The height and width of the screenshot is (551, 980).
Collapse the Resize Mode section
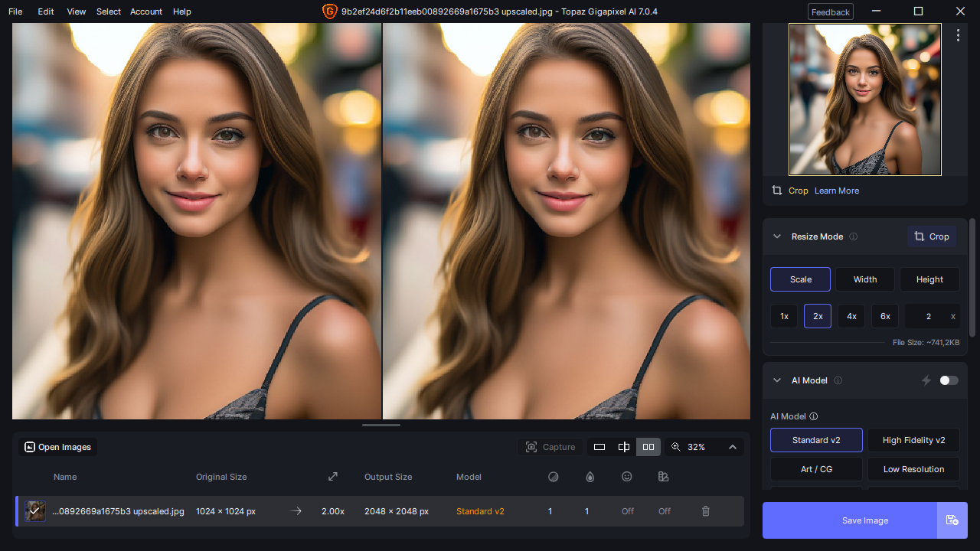point(777,236)
